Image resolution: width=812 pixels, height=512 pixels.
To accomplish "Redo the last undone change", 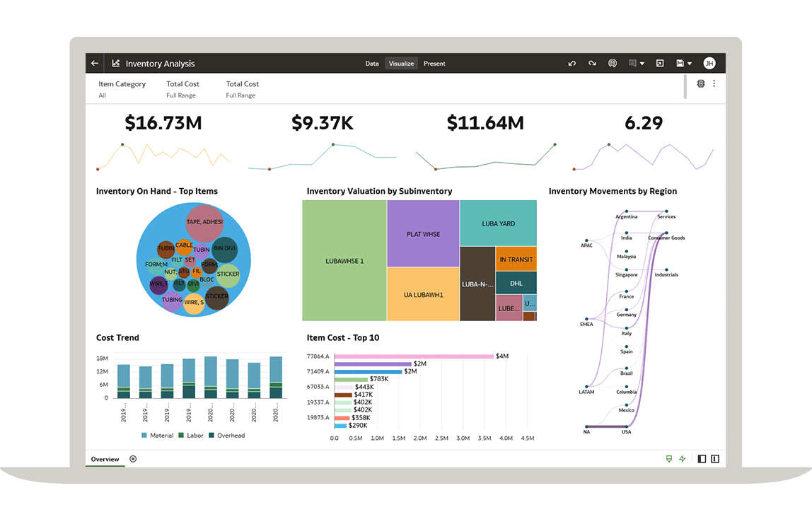I will tap(592, 64).
